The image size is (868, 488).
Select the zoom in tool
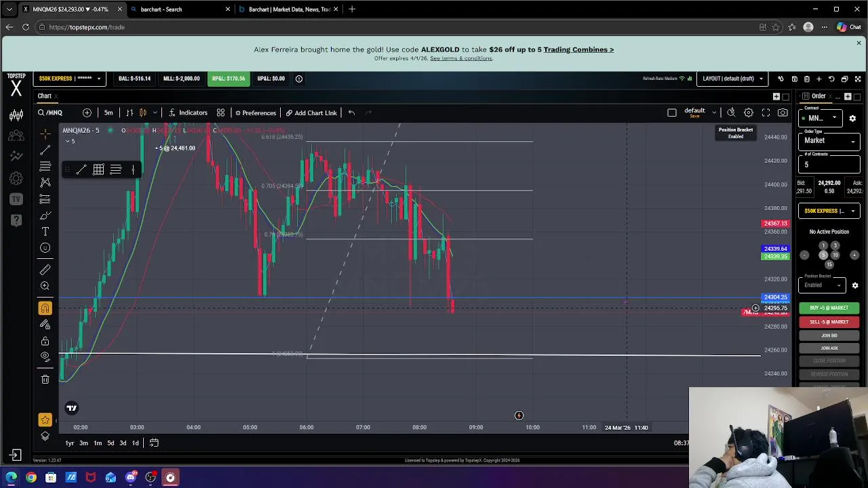coord(45,286)
